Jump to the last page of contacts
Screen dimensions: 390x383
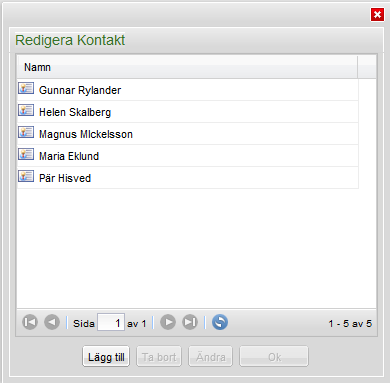190,322
